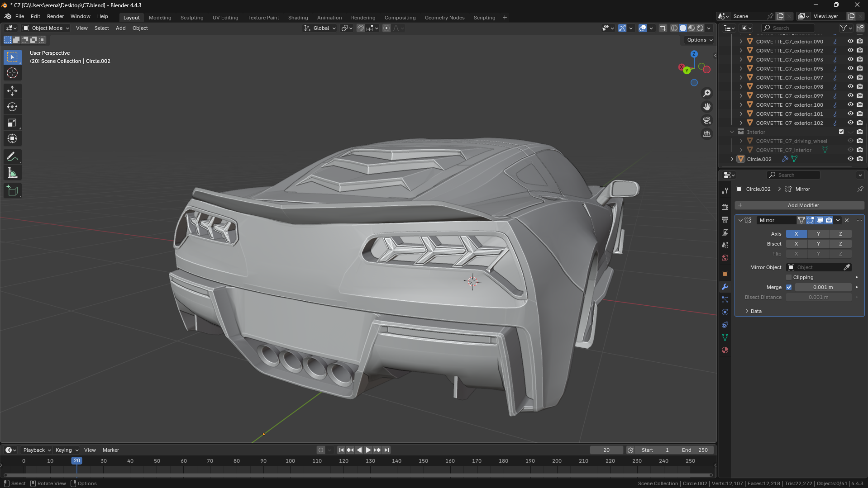This screenshot has width=868, height=488.
Task: Open the Keying dropdown in timeline
Action: tap(67, 450)
